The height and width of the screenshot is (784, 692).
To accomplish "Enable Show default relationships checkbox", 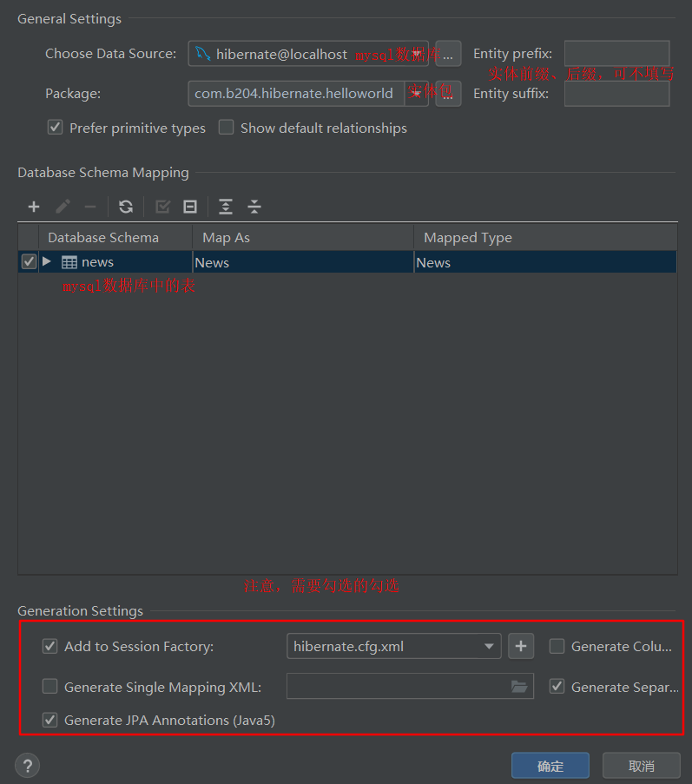I will [x=226, y=127].
